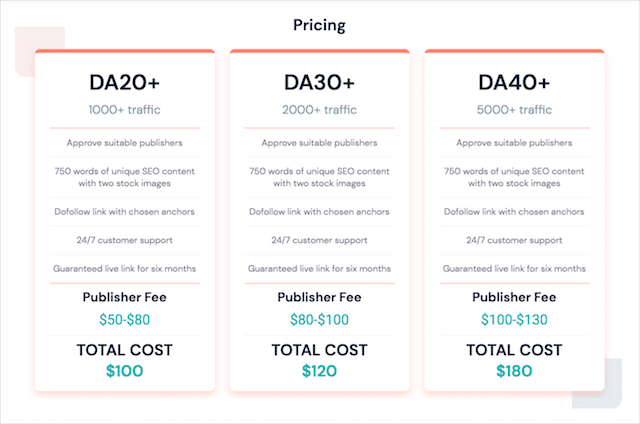This screenshot has width=640, height=424.
Task: Click the $100-$130 publisher fee
Action: (514, 320)
